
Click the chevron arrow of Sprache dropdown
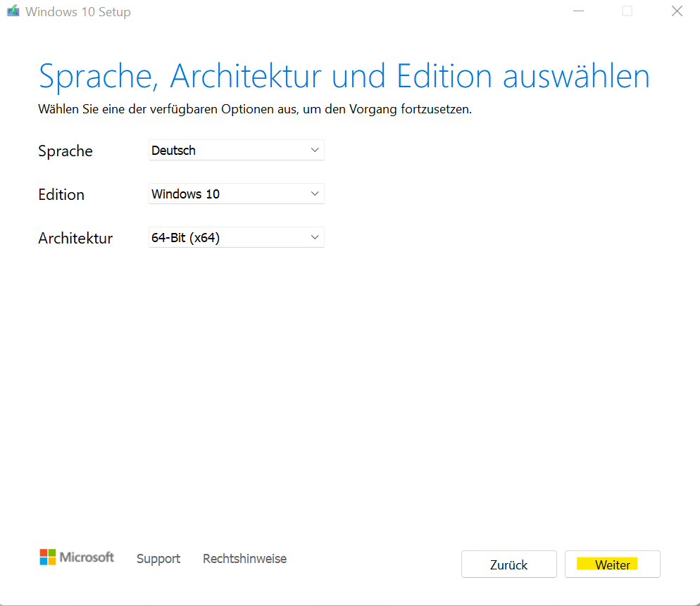[x=315, y=151]
